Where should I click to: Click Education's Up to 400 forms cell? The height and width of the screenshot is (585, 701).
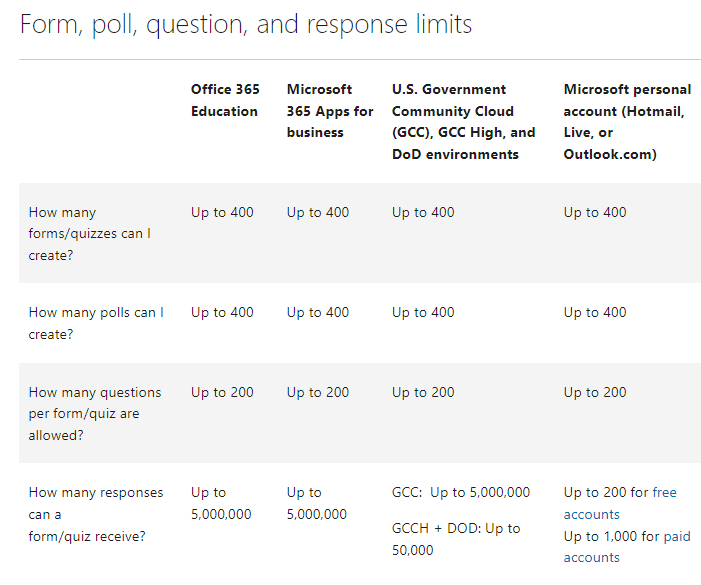tap(222, 212)
